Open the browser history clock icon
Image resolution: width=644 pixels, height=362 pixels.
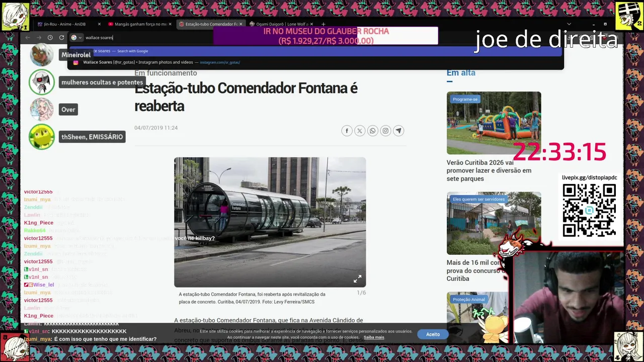click(50, 38)
